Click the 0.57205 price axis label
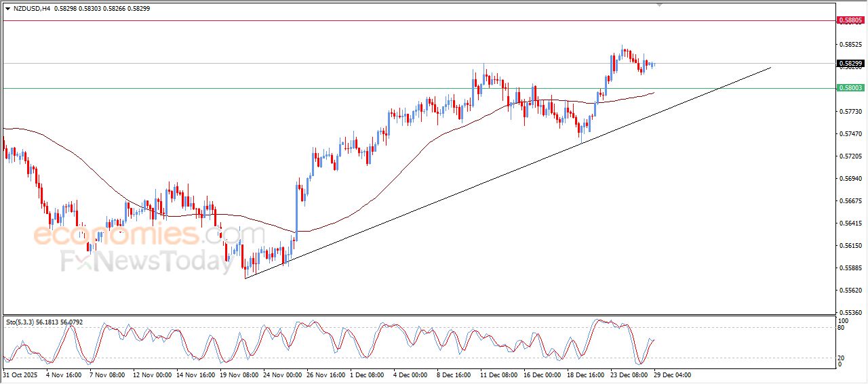This screenshot has width=868, height=384. [850, 156]
